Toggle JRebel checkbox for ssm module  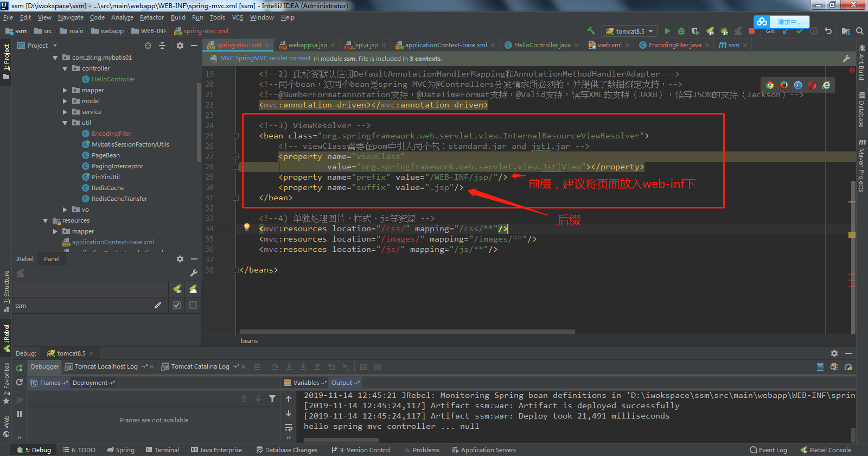click(177, 305)
